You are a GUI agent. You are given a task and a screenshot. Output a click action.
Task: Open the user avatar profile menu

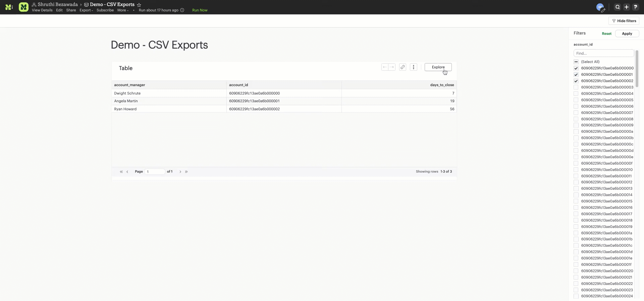(x=600, y=7)
